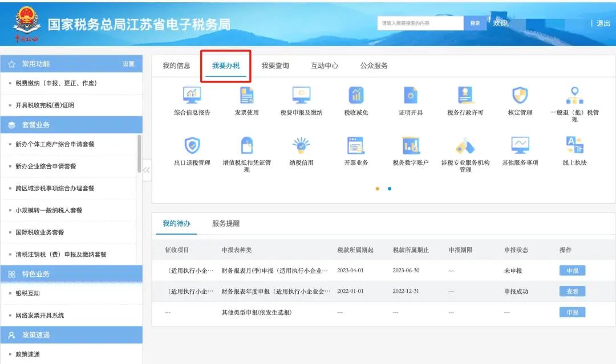Screen dimensions: 616x364
Task: Click the 2023-06-30 period end cell
Action: [x=406, y=271]
